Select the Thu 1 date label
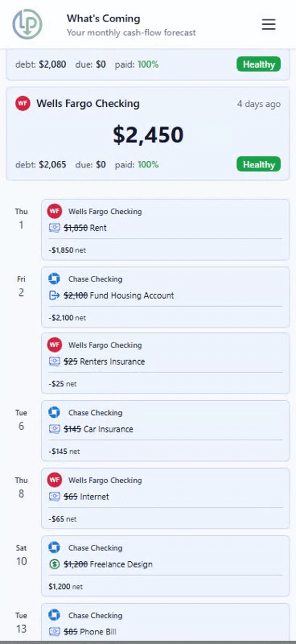This screenshot has height=644, width=296. (x=21, y=218)
